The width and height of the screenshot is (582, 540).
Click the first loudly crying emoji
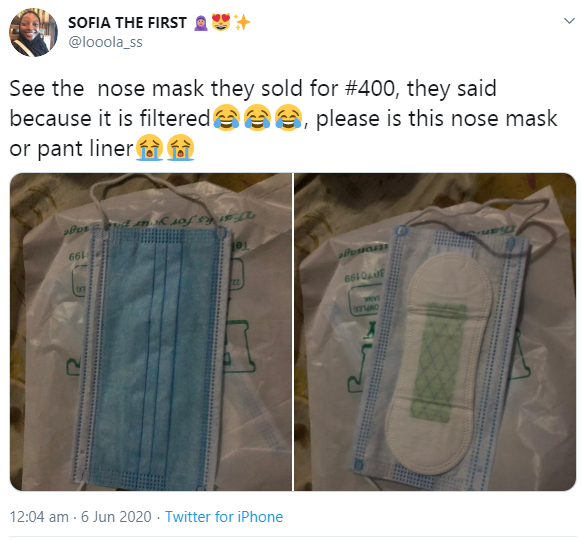point(149,148)
